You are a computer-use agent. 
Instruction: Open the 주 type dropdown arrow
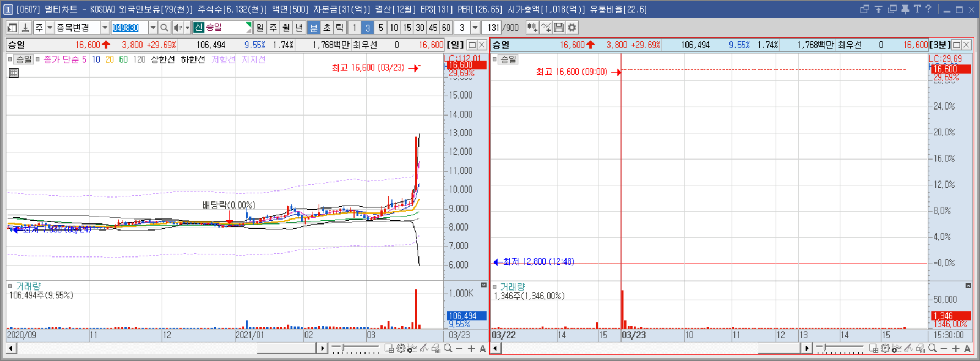point(50,28)
